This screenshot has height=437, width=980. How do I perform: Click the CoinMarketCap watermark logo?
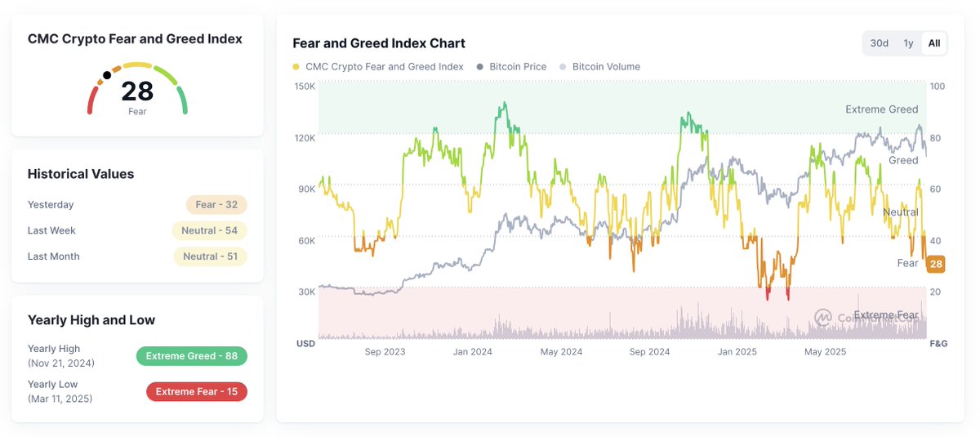point(823,317)
